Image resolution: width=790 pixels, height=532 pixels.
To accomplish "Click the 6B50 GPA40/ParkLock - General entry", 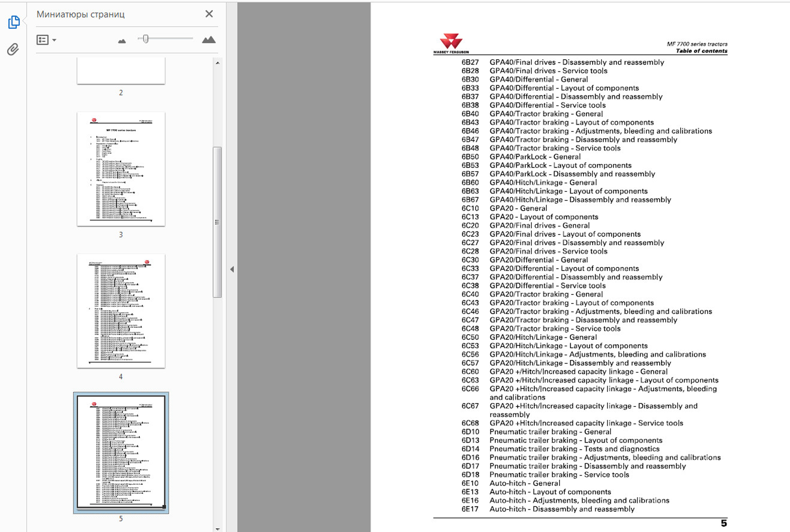I will (535, 157).
